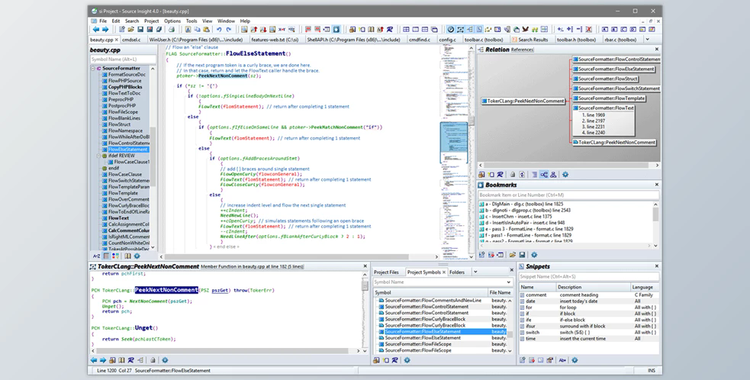Image resolution: width=750 pixels, height=380 pixels.
Task: Close the Snippets panel
Action: tap(656, 266)
